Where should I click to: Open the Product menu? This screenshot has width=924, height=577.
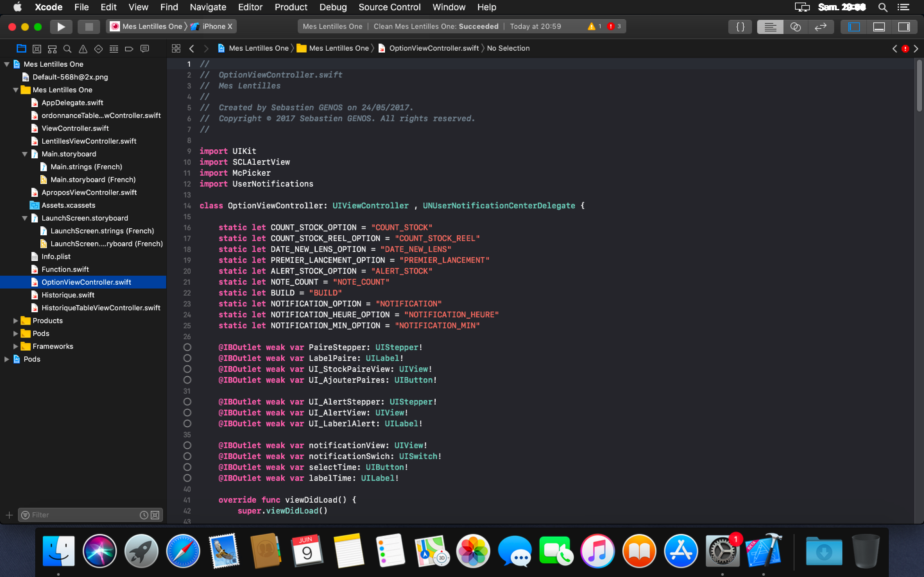(291, 7)
